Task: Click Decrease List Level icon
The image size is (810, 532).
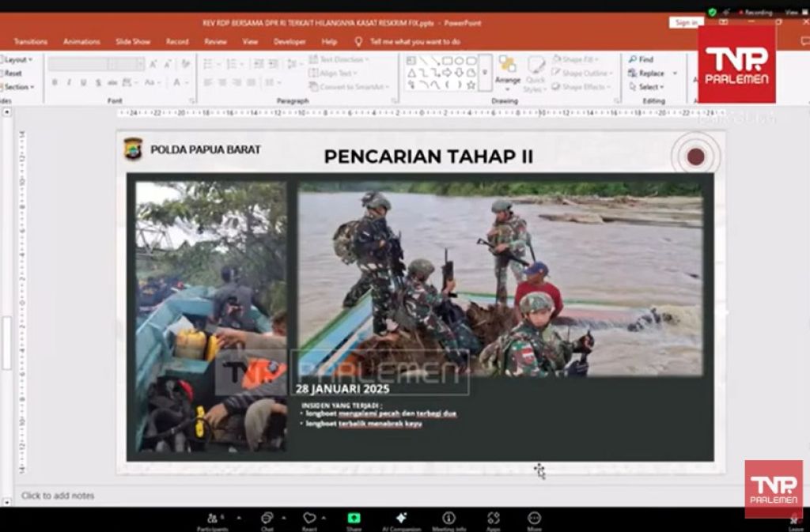Action: (x=259, y=64)
